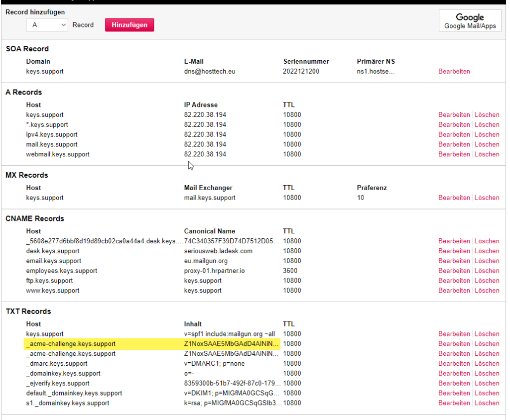The image size is (510, 420).
Task: Edit the www.keys.support CNAME record
Action: [454, 291]
